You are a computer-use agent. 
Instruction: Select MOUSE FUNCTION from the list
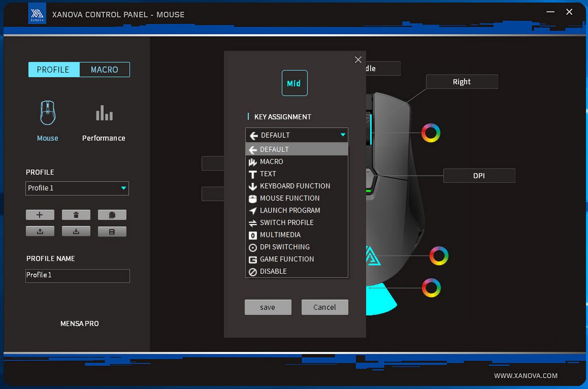pyautogui.click(x=297, y=198)
